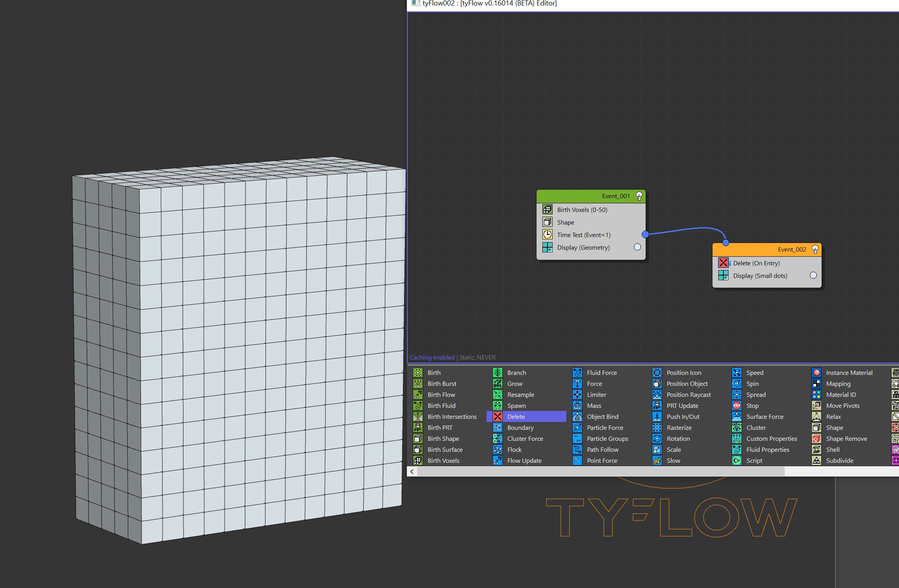The image size is (899, 588).
Task: Choose Rotation from operator list
Action: [x=678, y=438]
